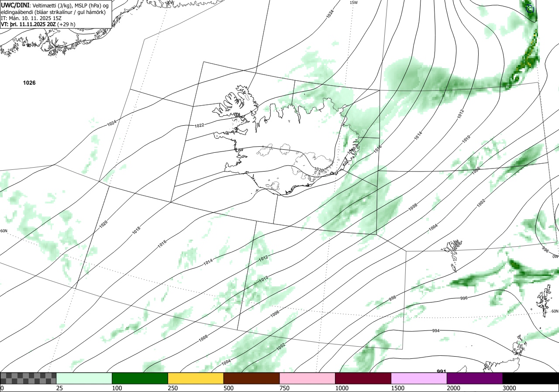
Task: Click the checkered gray 0–25 legend swatch
Action: coord(28,378)
